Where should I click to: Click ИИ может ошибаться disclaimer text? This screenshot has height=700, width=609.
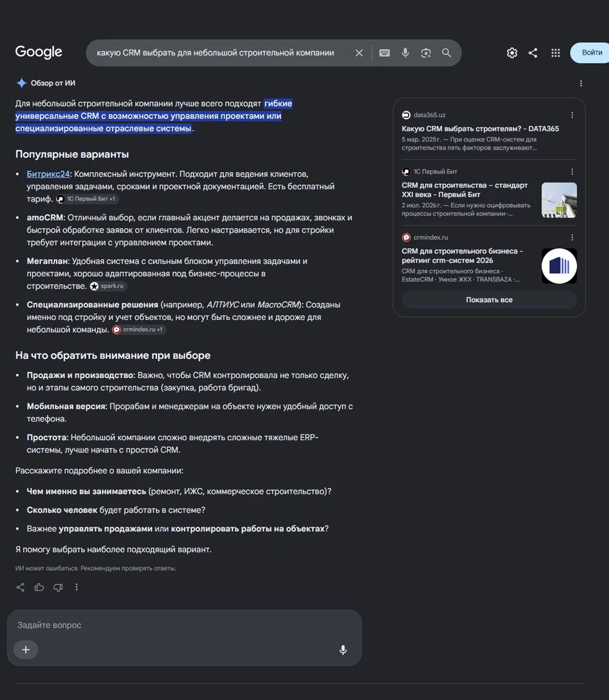click(x=96, y=568)
